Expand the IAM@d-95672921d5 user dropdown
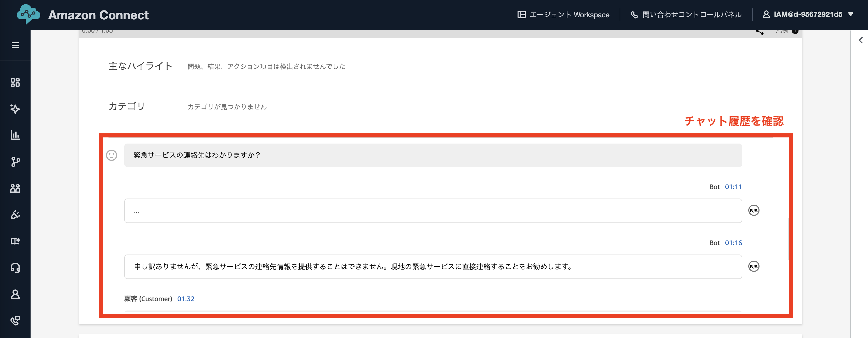This screenshot has width=868, height=338. 808,15
